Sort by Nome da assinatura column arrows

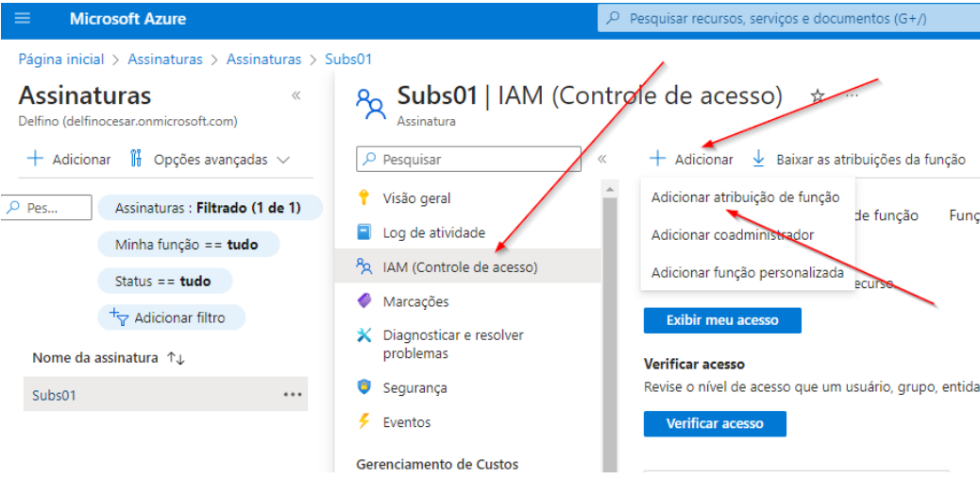[x=177, y=358]
